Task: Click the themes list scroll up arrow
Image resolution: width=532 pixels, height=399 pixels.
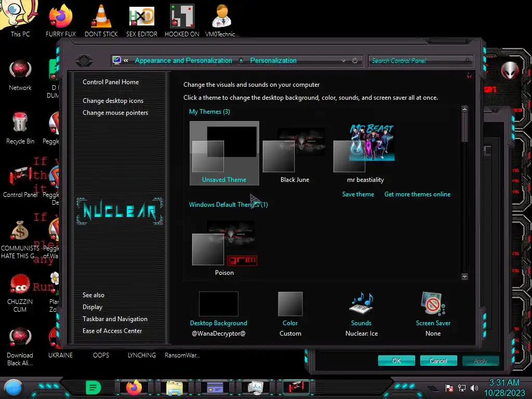Action: tap(465, 109)
